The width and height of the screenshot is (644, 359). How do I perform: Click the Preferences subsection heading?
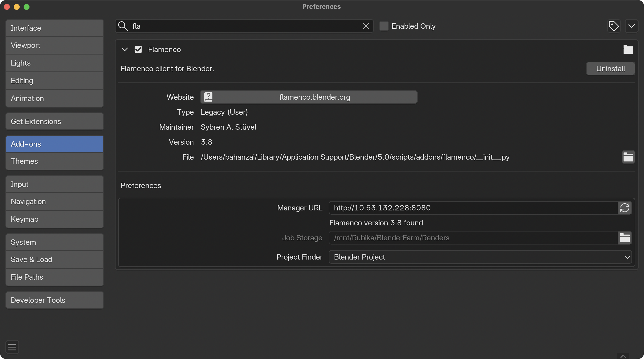coord(141,185)
